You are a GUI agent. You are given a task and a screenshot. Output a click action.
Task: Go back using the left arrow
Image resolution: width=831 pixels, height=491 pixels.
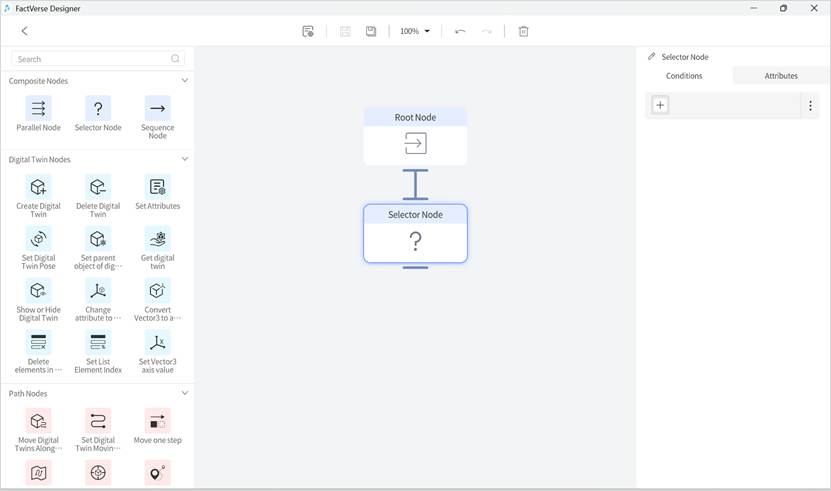pyautogui.click(x=25, y=31)
